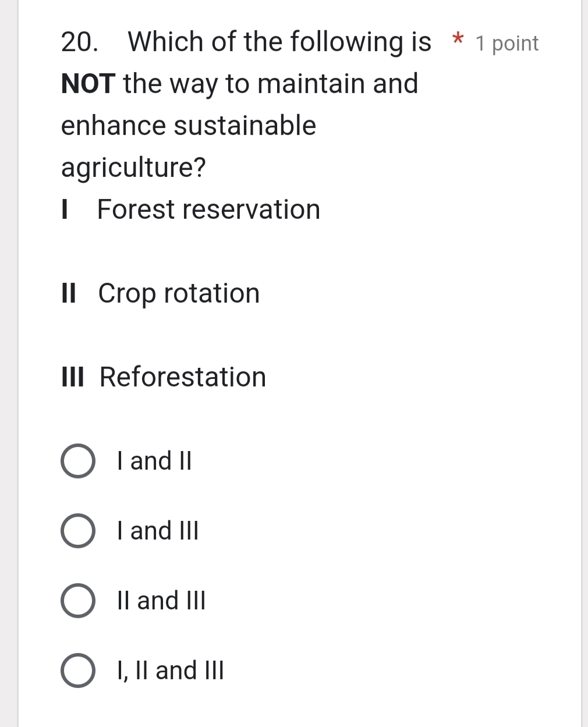Click option statement "I Forest reservation"
Viewport: 588px width, 727px height.
click(190, 209)
